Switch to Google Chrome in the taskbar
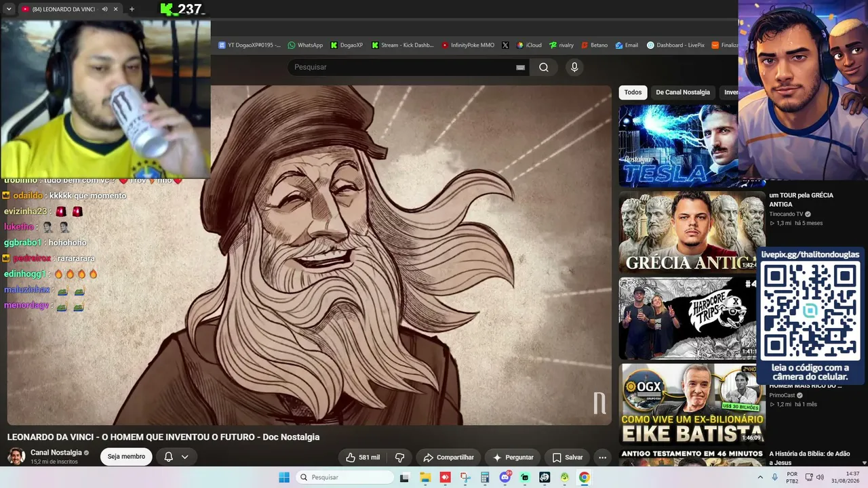This screenshot has width=868, height=488. tap(584, 477)
